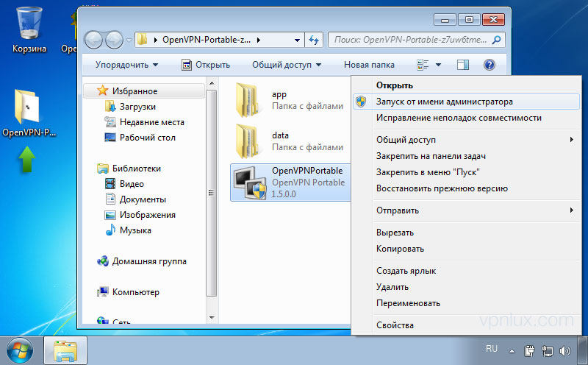Click the Explorer taskbar button
588x365 pixels.
[65, 351]
